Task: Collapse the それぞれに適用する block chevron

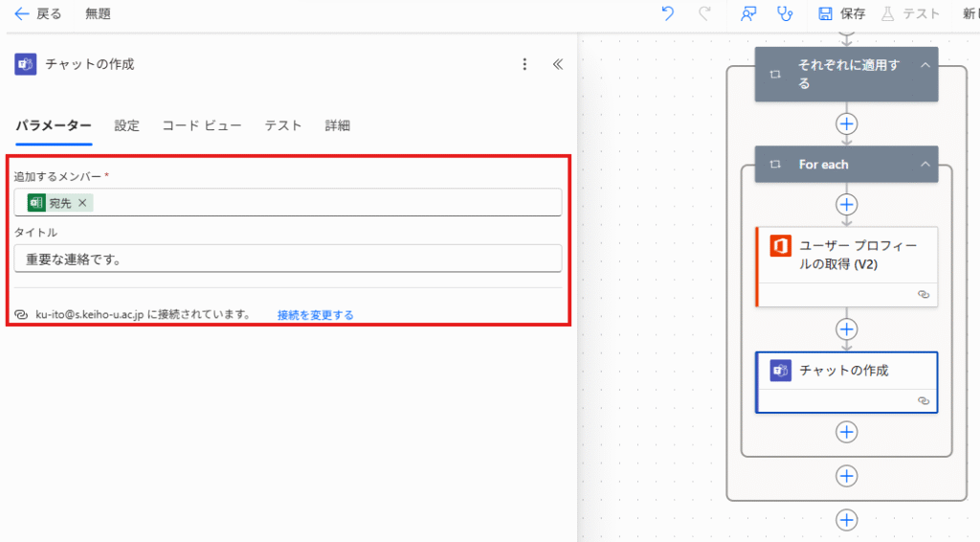Action: (x=925, y=65)
